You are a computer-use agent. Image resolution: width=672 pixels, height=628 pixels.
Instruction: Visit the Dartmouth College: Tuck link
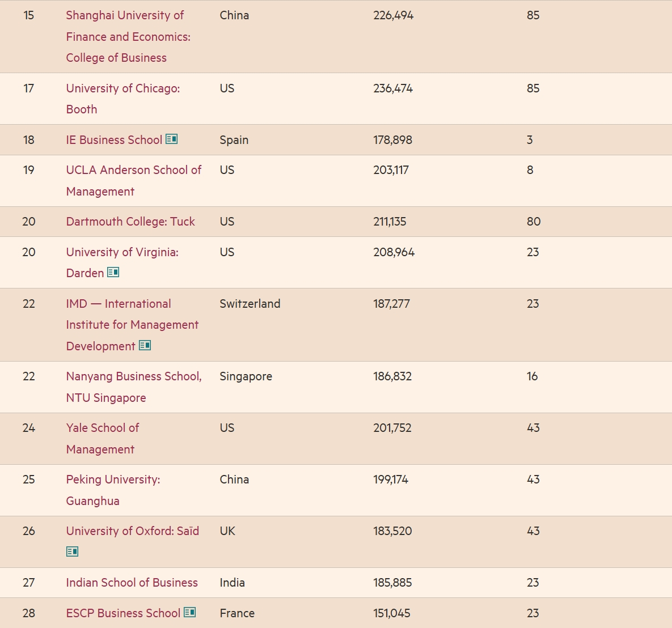130,222
